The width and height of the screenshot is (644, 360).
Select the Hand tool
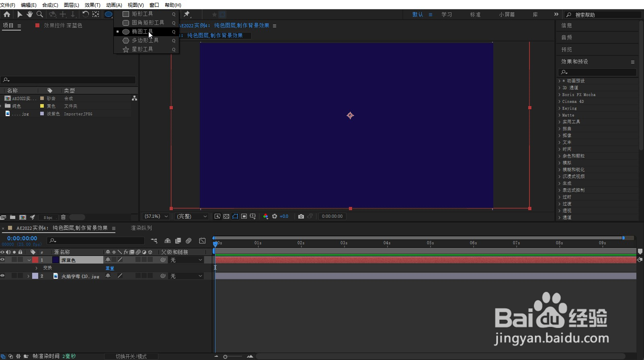tap(29, 14)
